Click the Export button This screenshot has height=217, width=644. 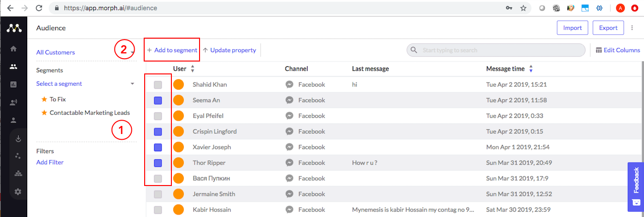608,28
